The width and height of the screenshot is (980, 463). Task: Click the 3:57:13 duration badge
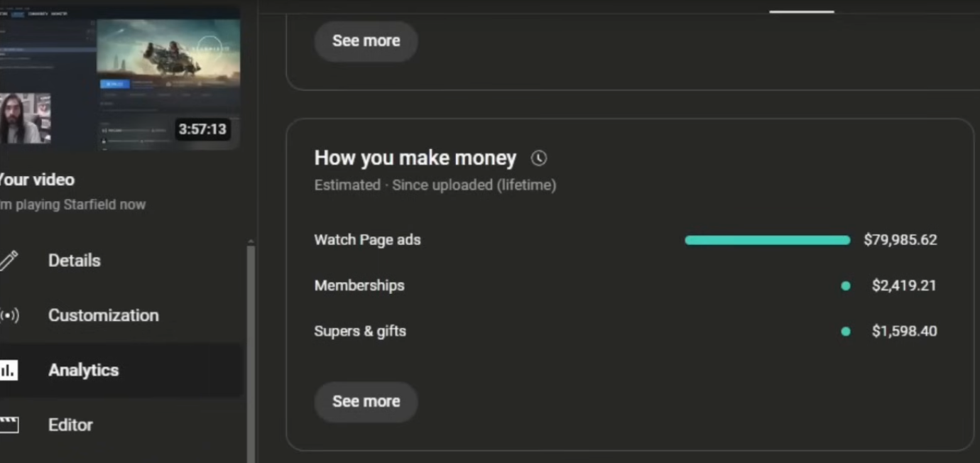(202, 129)
